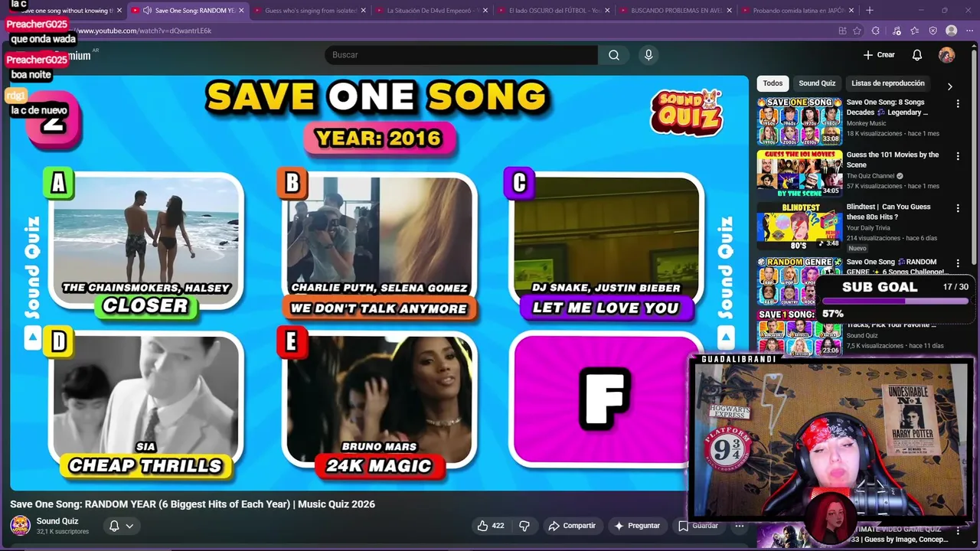Open Guess the 101 Movies thumbnail
The height and width of the screenshot is (551, 980).
[799, 173]
